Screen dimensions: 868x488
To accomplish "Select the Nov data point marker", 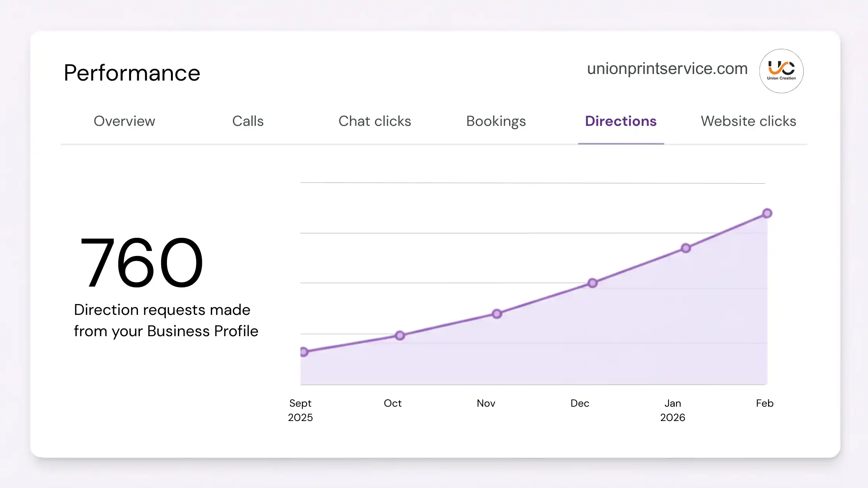I will click(497, 314).
